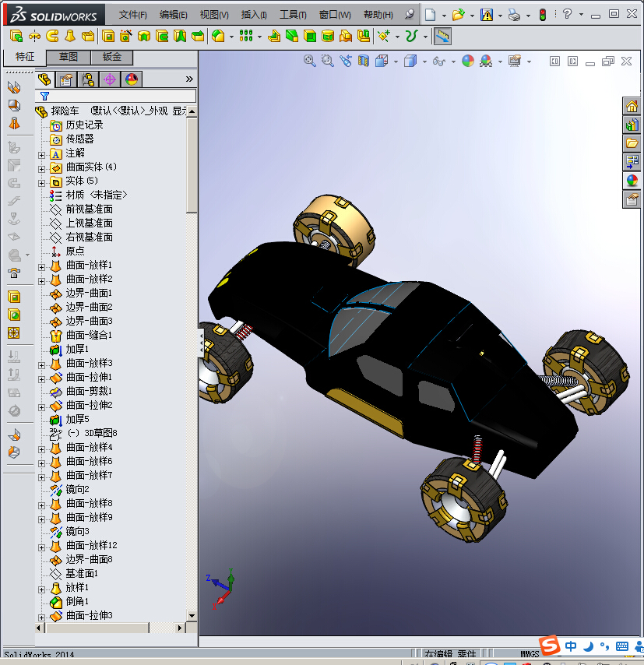Open the 工具(T) menu
This screenshot has height=665, width=644.
[293, 15]
